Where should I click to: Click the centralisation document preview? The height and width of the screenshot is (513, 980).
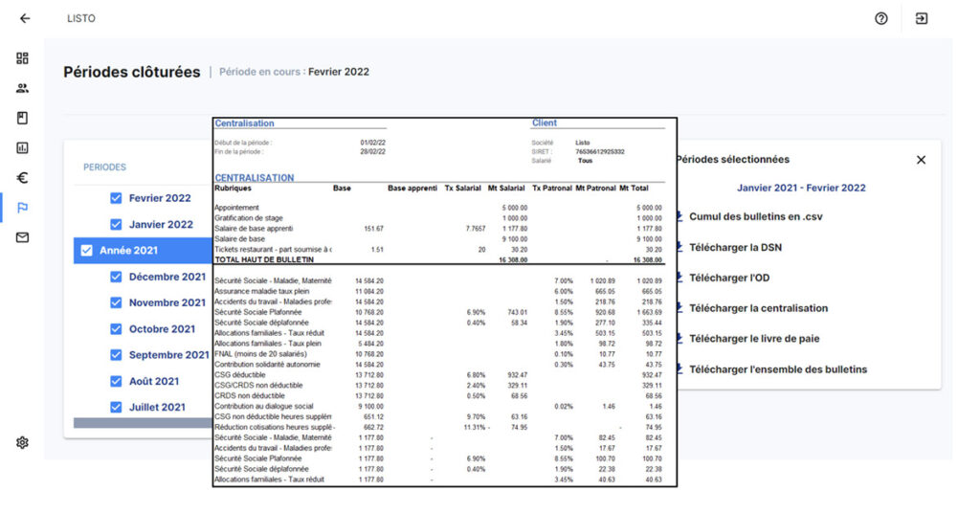pos(444,301)
